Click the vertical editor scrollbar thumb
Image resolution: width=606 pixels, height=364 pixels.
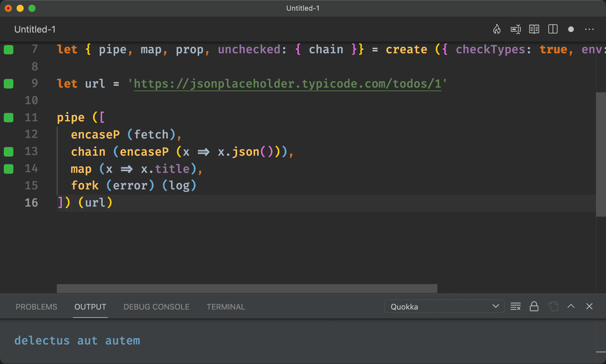click(601, 154)
